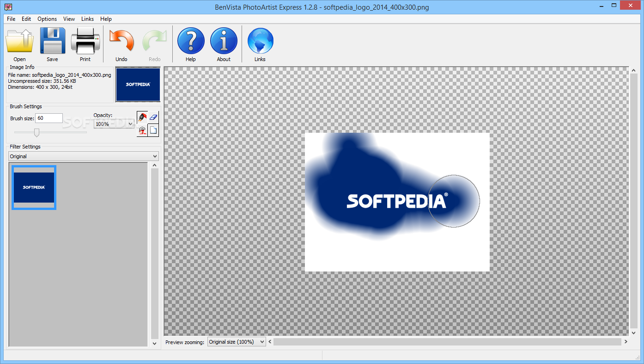Open the Help menu
This screenshot has height=364, width=644.
(x=106, y=19)
